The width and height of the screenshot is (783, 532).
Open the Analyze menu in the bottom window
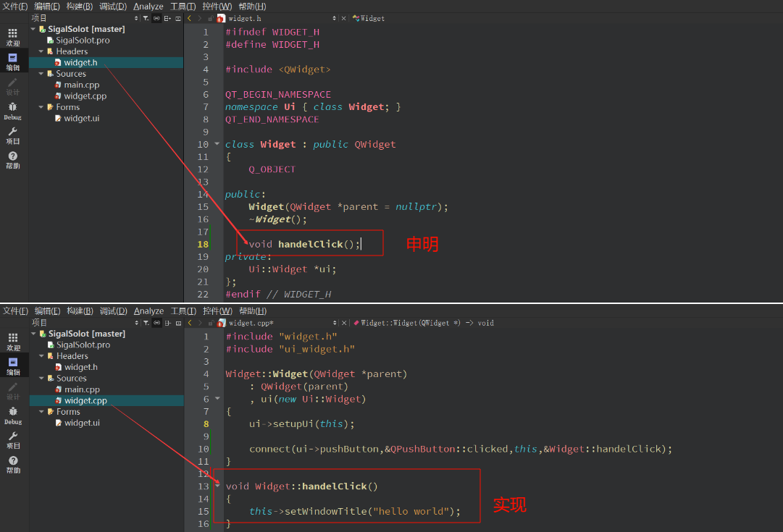coord(148,311)
